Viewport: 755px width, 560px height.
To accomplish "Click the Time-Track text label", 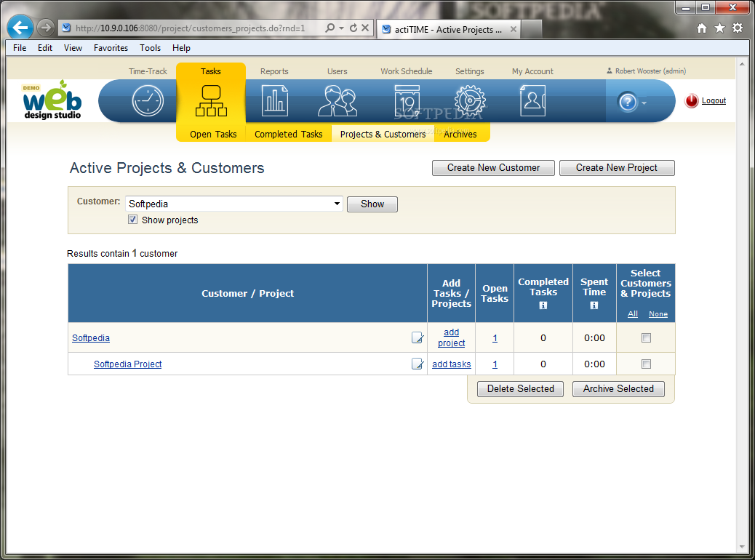I will pos(148,71).
